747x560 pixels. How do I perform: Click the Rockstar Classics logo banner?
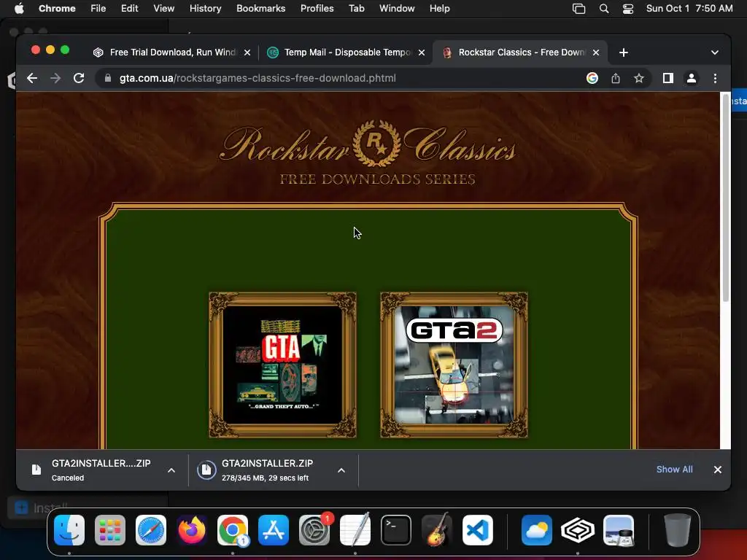(368, 152)
